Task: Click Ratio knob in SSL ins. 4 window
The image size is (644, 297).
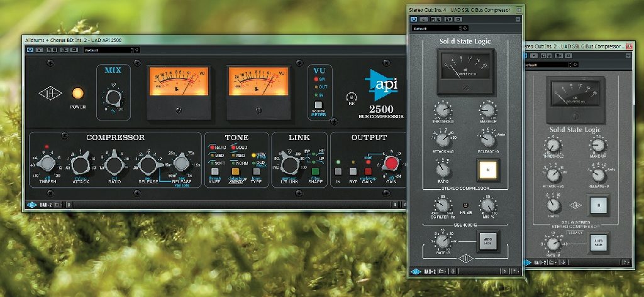Action: click(x=443, y=169)
